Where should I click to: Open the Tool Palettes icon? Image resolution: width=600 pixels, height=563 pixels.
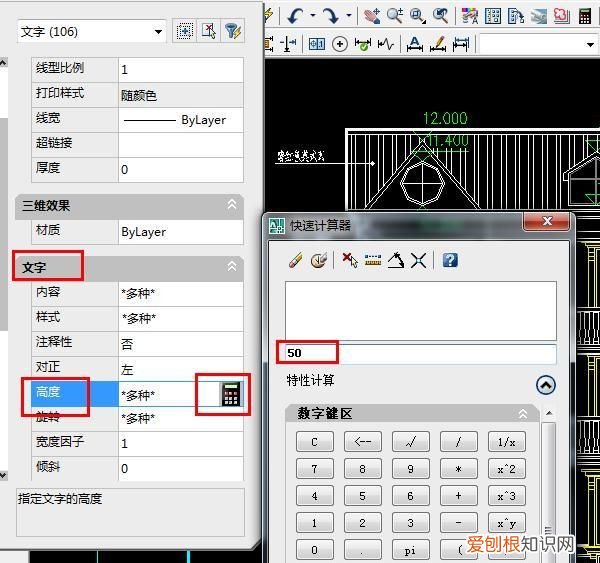[x=516, y=16]
